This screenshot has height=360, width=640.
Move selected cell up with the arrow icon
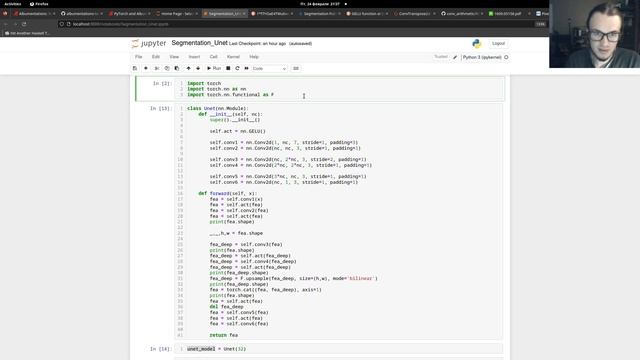(188, 68)
